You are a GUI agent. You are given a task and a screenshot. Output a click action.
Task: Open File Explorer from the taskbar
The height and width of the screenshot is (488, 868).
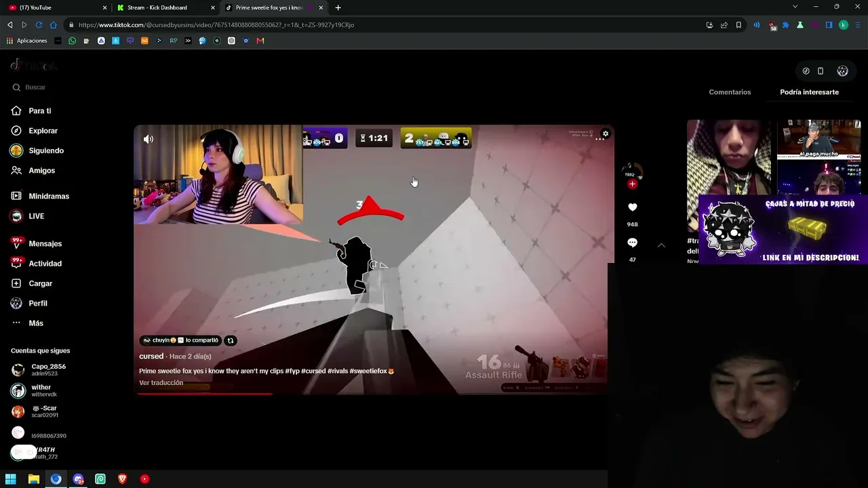click(33, 479)
